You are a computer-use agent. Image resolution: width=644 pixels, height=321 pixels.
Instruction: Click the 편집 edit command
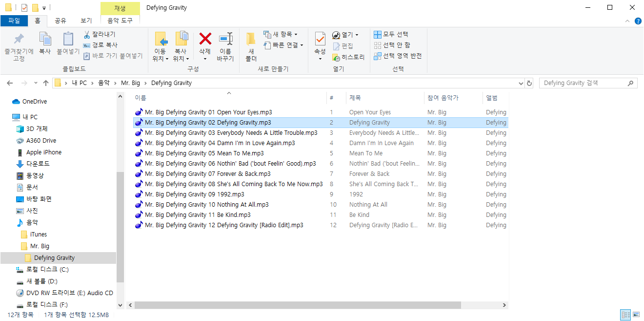click(343, 46)
